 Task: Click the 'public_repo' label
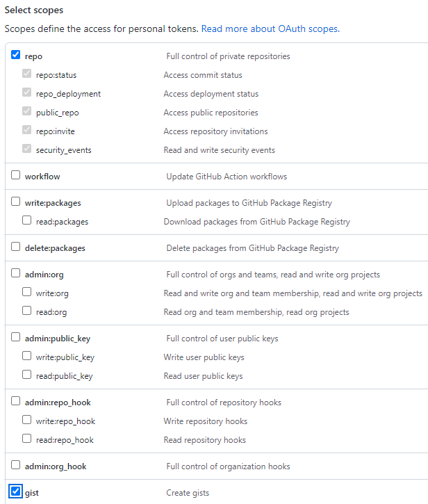pyautogui.click(x=58, y=113)
